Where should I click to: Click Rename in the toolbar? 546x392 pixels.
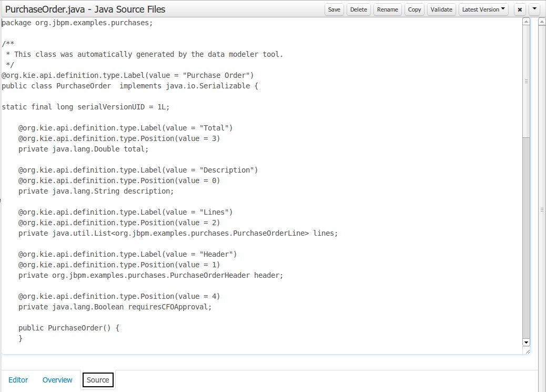(387, 9)
